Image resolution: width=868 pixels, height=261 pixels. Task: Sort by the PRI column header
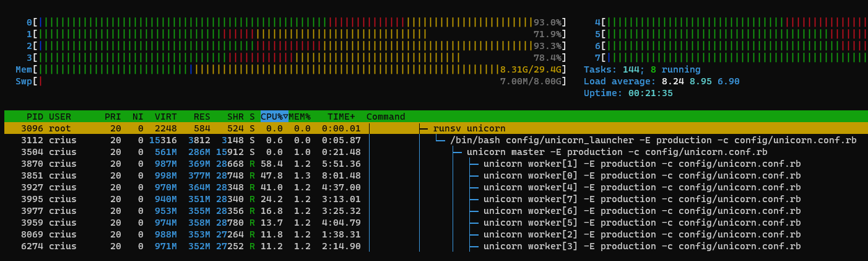pyautogui.click(x=113, y=117)
